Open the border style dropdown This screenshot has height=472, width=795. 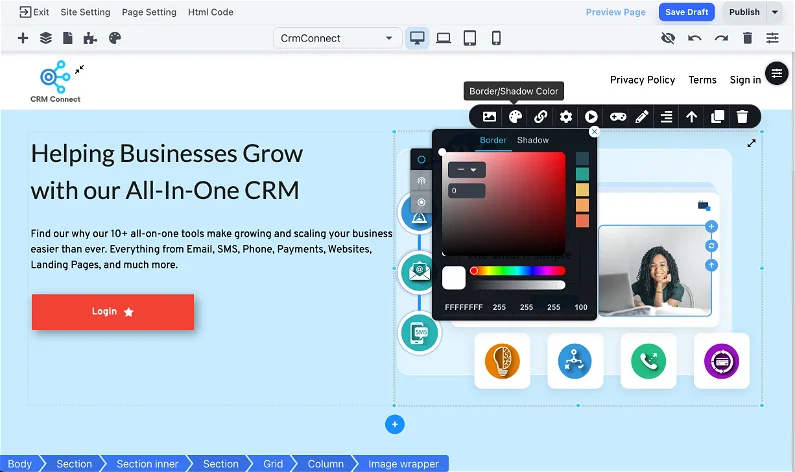(466, 170)
